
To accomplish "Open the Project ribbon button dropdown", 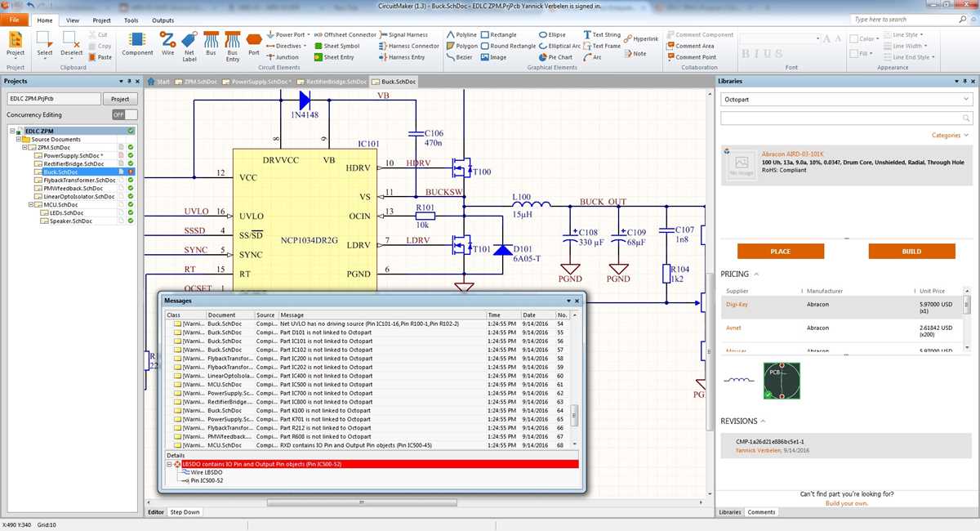I will click(x=15, y=56).
